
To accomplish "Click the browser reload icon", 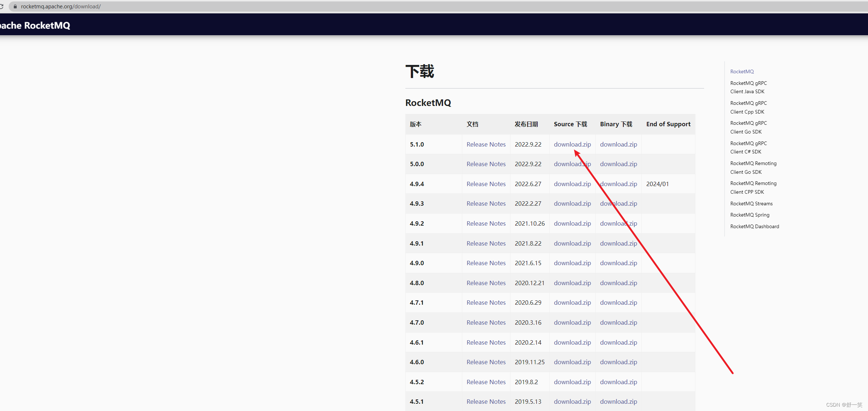I will click(2, 7).
